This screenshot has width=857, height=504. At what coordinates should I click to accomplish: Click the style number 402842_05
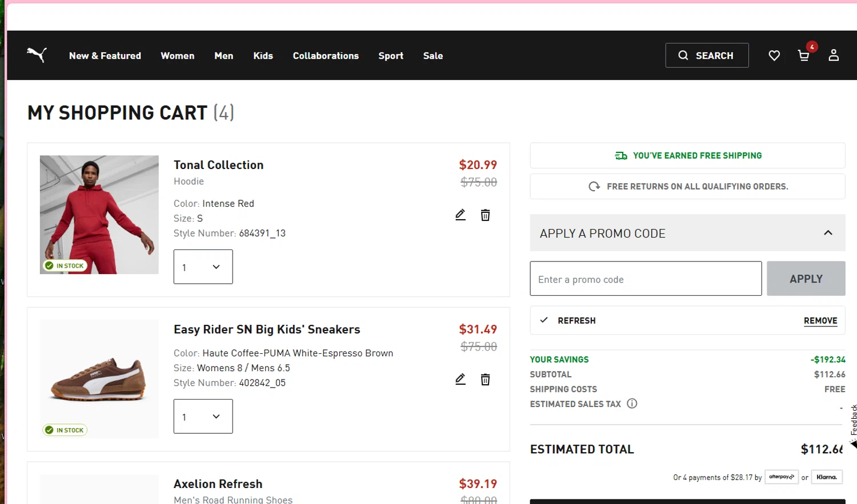click(x=262, y=382)
